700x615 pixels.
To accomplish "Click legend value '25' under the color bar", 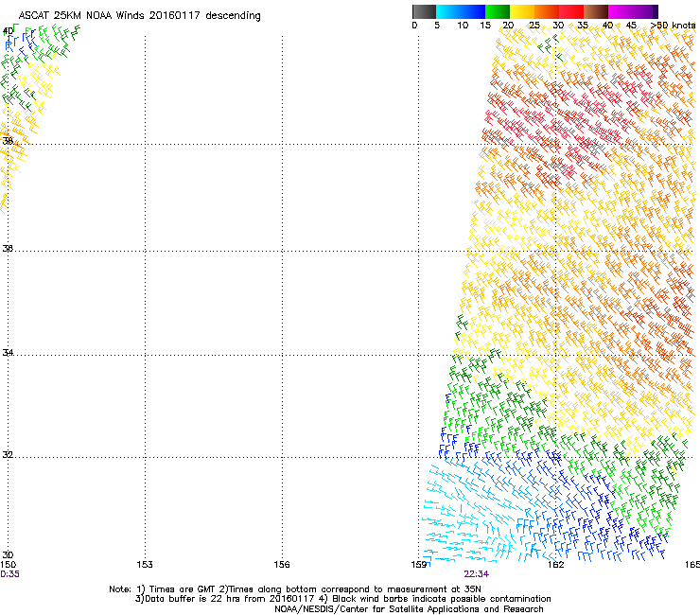I will click(x=534, y=26).
